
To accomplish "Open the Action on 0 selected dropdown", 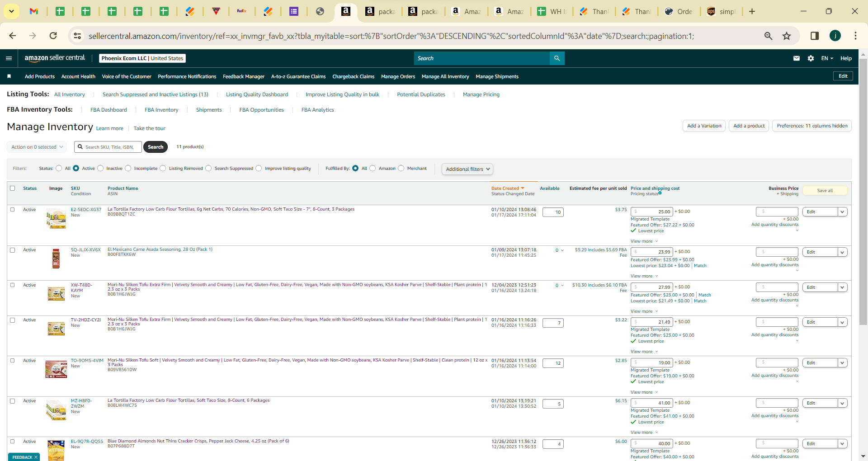I will point(37,147).
